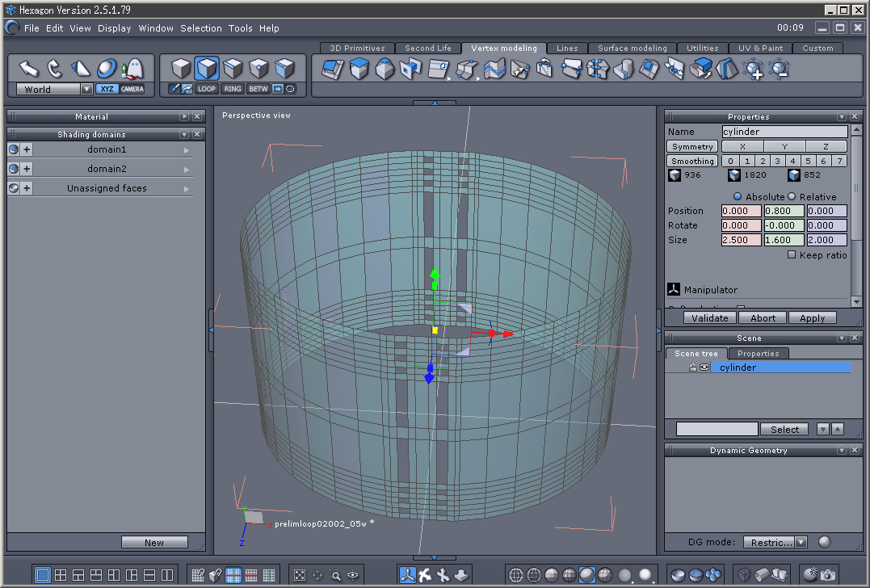Open the Surface modeling tab
The height and width of the screenshot is (588, 870).
(632, 48)
